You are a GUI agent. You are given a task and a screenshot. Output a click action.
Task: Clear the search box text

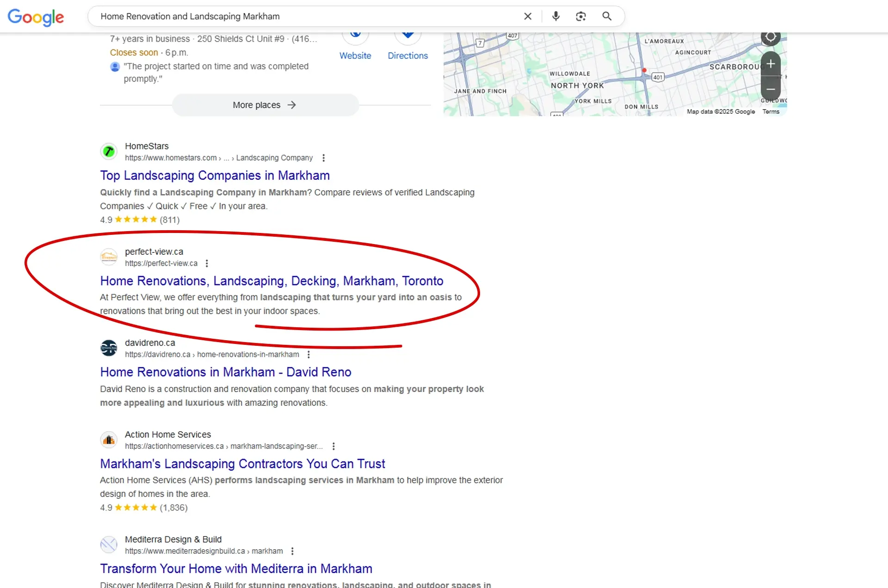[x=528, y=16]
